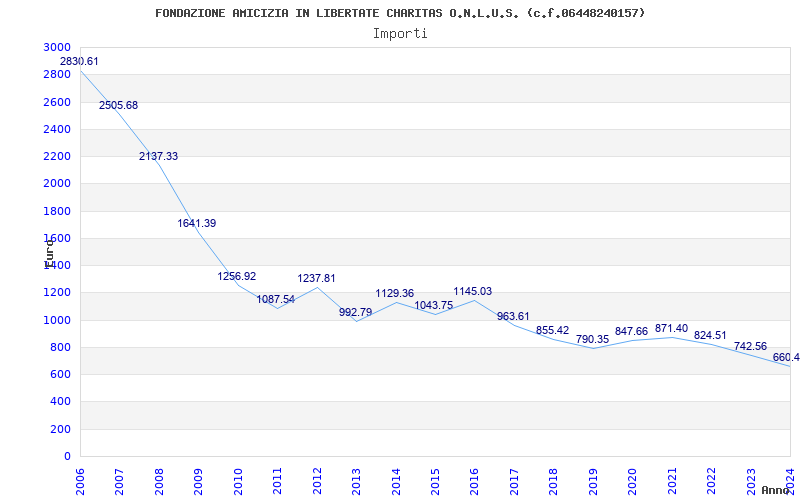This screenshot has height=500, width=800.
Task: Click the data label 742.56
Action: click(x=751, y=346)
